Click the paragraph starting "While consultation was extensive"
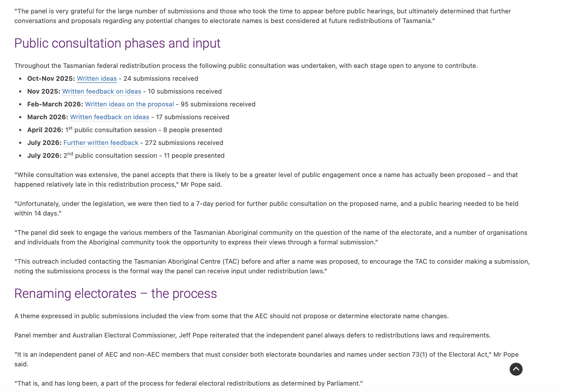 coord(266,180)
